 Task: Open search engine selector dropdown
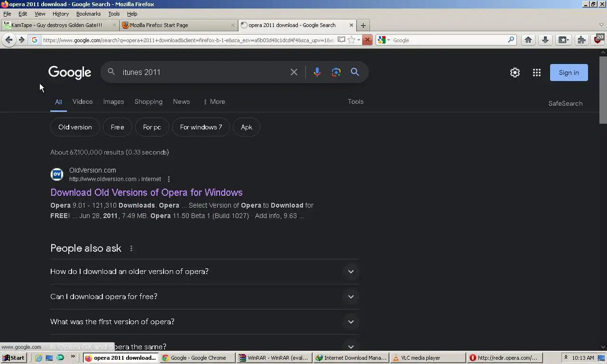click(x=383, y=40)
